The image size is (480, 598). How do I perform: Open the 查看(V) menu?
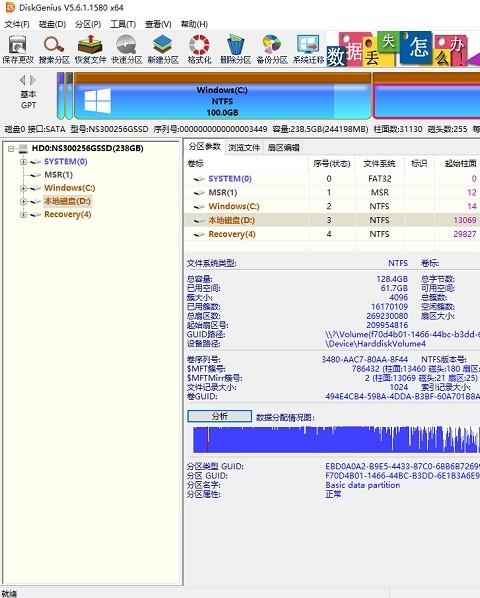point(158,24)
